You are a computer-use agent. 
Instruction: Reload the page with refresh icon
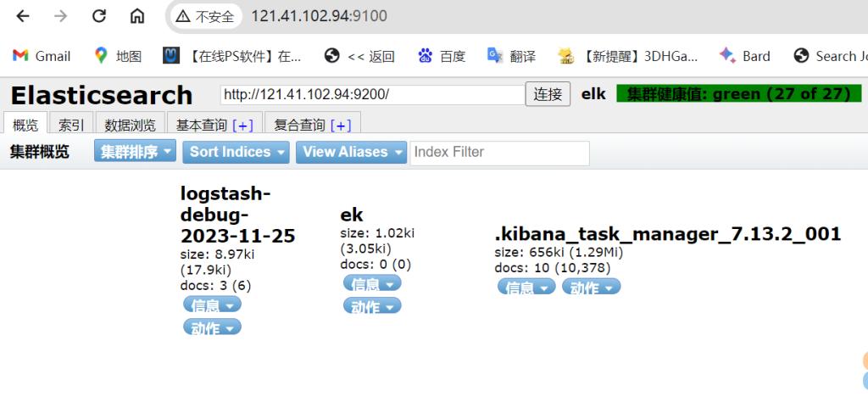coord(98,16)
